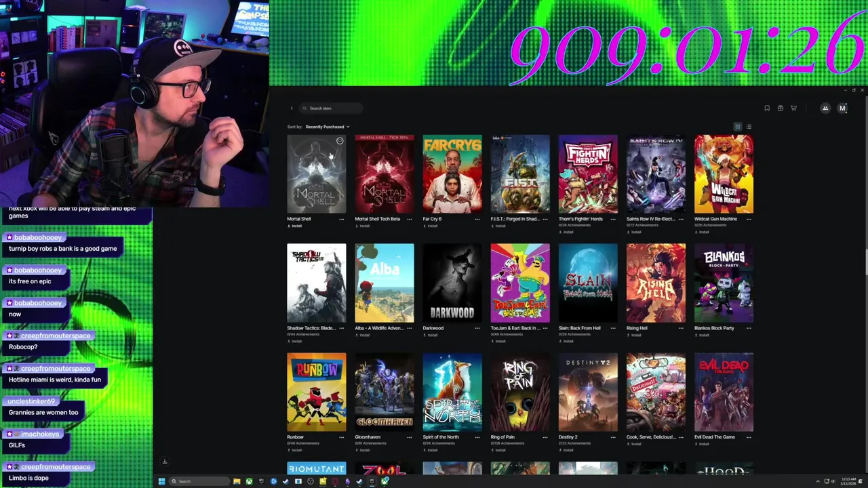Screen dimensions: 868x488
Task: Click the 'Spirit of the North' title text
Action: pyautogui.click(x=441, y=437)
